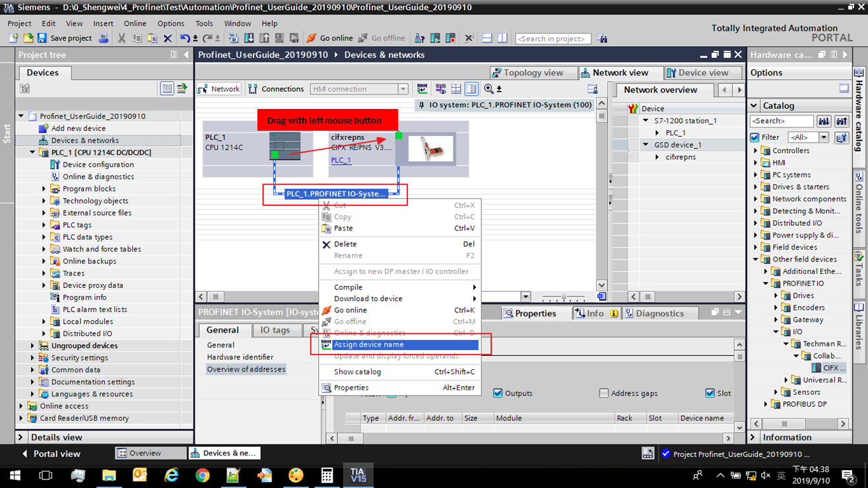Check the Address gaps checkbox

(603, 393)
